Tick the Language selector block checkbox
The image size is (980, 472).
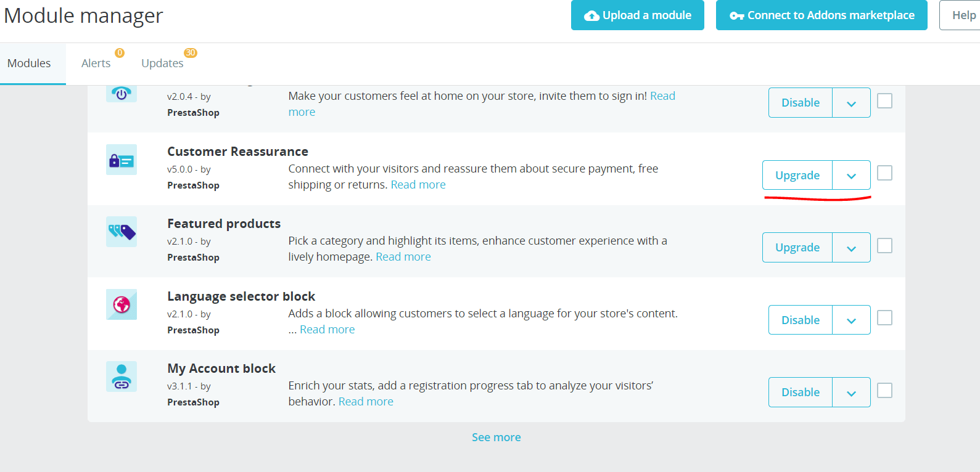[884, 318]
